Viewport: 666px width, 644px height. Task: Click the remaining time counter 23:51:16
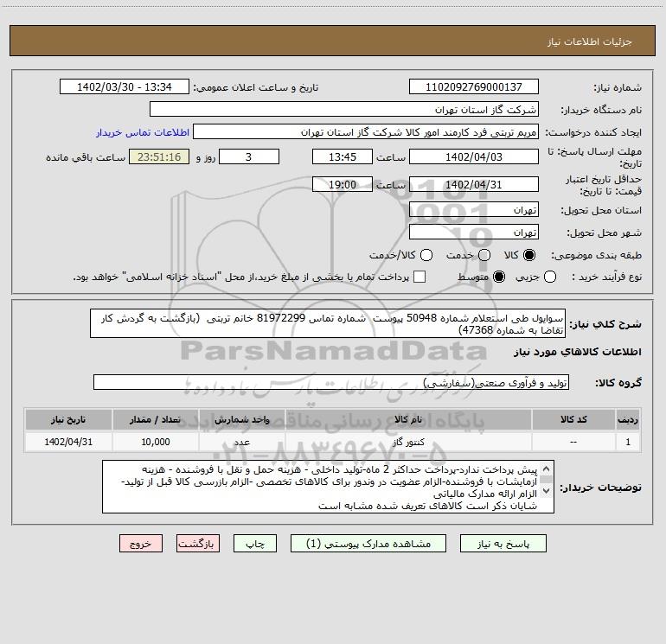(x=159, y=157)
